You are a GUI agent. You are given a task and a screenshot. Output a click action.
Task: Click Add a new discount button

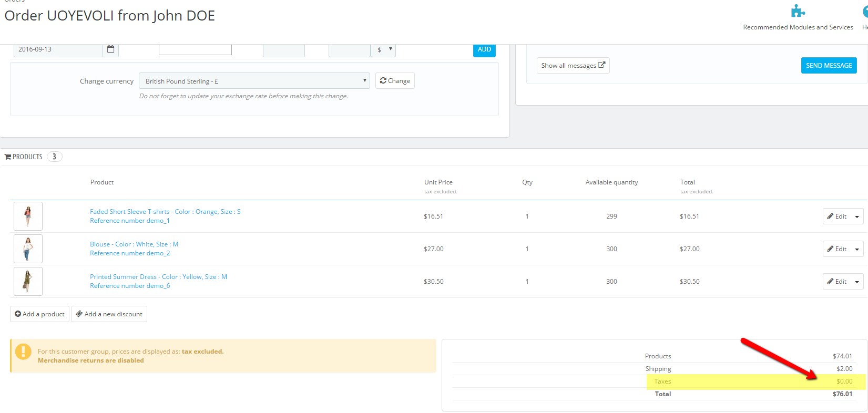tap(109, 314)
